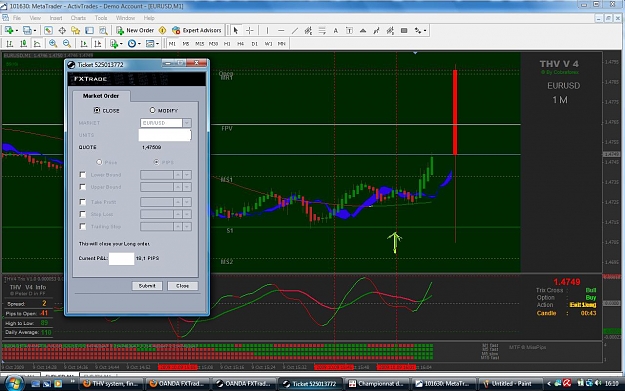Open the Navigator favorites folder icon
Image resolution: width=625 pixels, height=391 pixels.
[x=75, y=30]
